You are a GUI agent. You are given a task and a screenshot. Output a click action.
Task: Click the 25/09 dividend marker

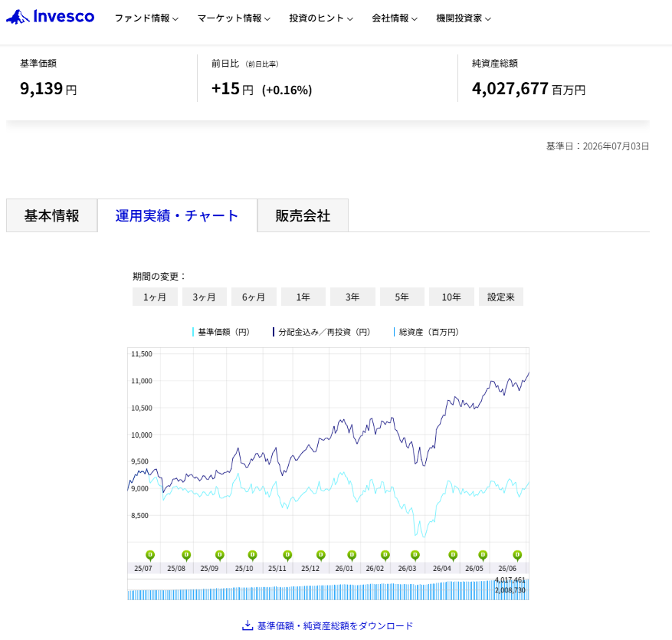point(219,556)
